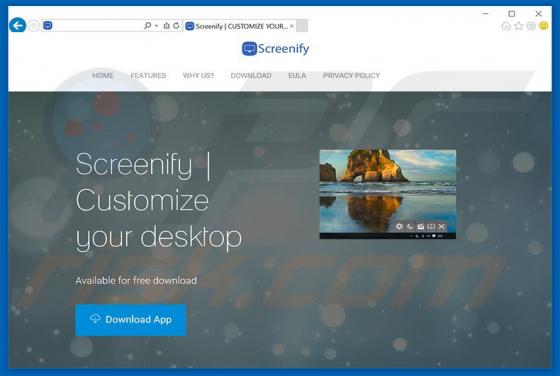Click the smiley feedback icon
Screen dimensions: 560x376
point(544,26)
